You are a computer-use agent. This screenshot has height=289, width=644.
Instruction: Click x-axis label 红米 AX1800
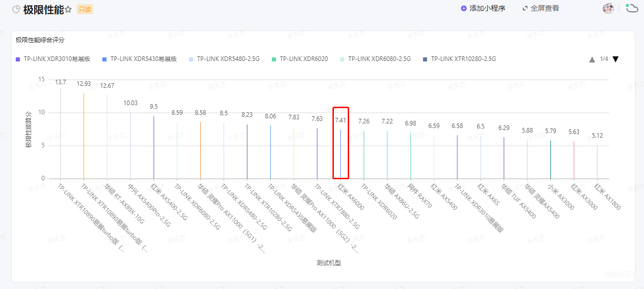[x=607, y=197]
